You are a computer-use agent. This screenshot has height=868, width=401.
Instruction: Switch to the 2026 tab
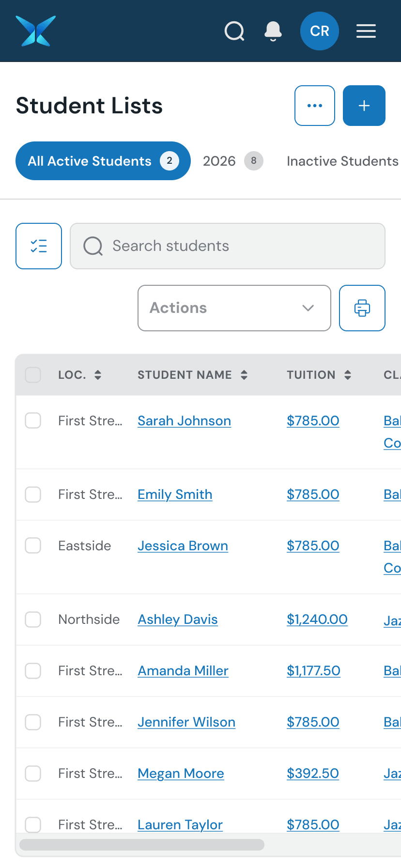point(233,161)
